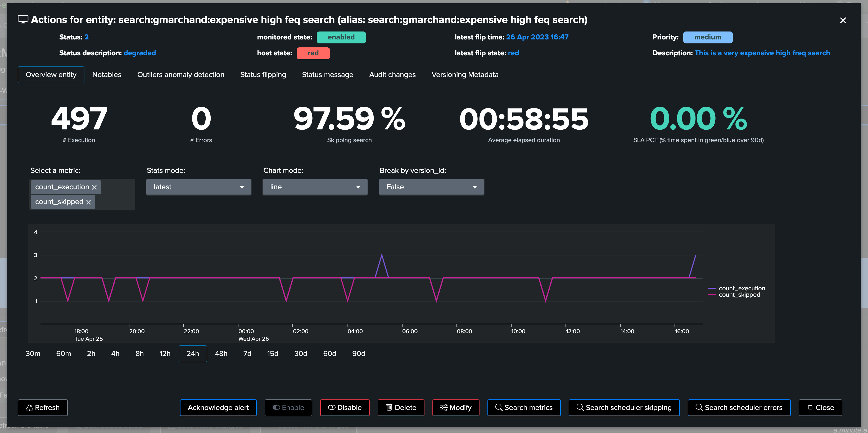Remove the count_skipped metric tag
Screen dimensions: 868x433
tap(88, 202)
